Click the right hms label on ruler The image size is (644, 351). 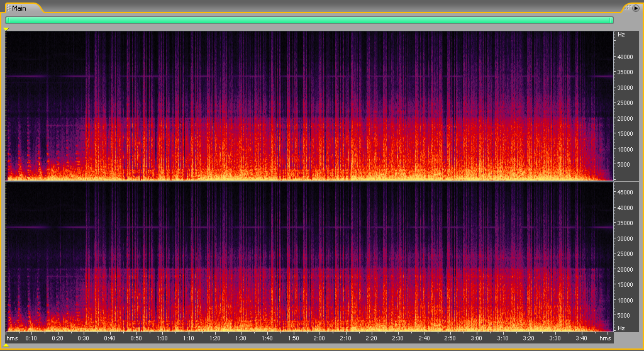(x=605, y=338)
